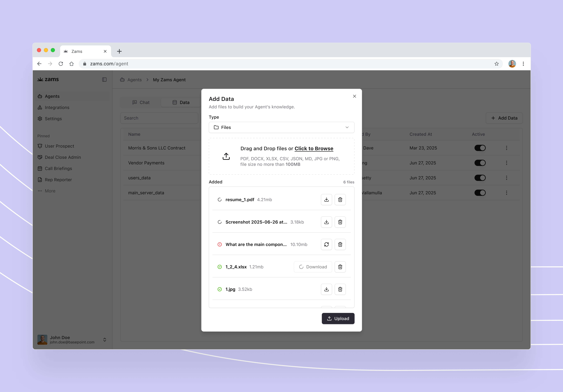Click the zams logo in sidebar

click(48, 79)
